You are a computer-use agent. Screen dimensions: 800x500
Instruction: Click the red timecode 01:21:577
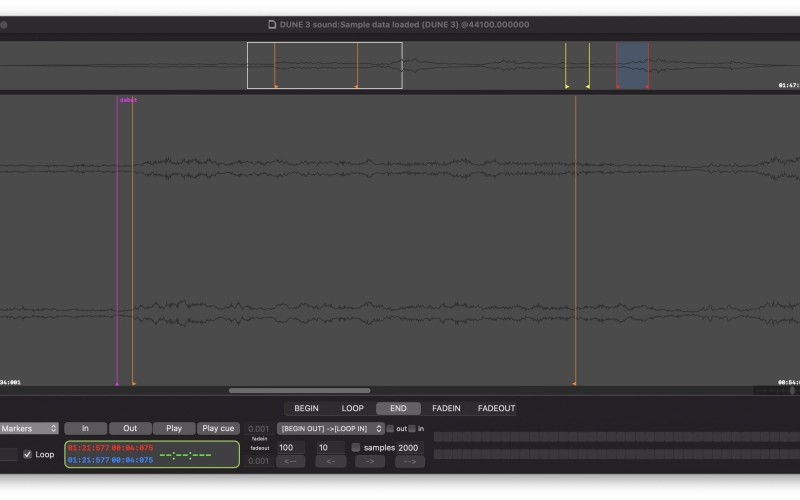coord(88,448)
